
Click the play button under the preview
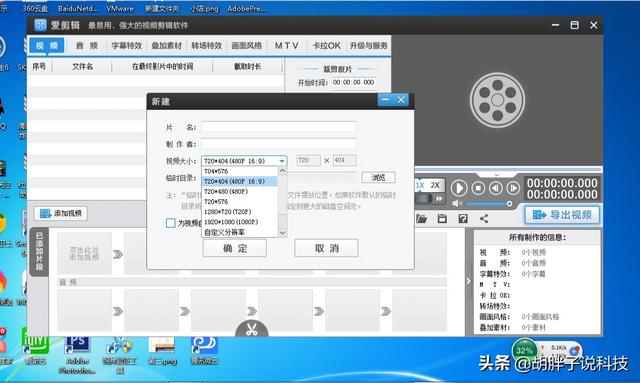(459, 188)
